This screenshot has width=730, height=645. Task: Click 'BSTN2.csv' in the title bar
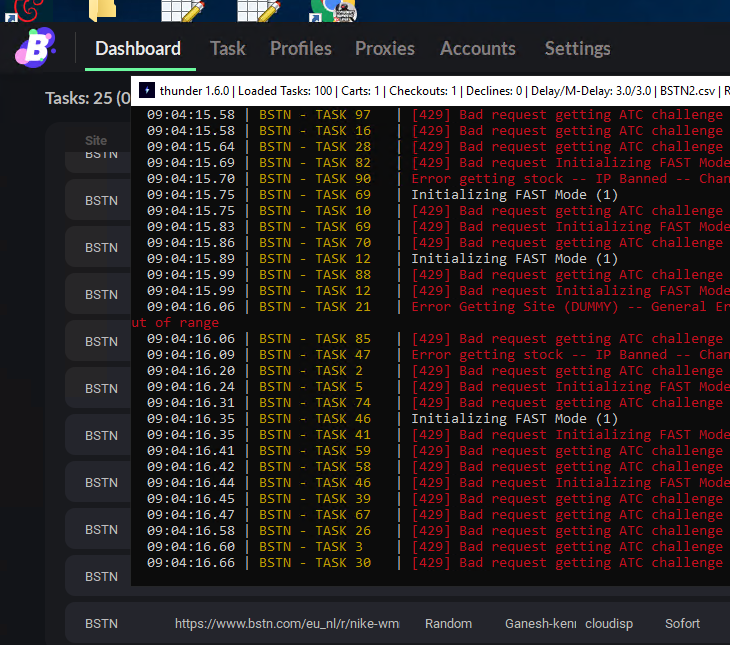tap(687, 91)
